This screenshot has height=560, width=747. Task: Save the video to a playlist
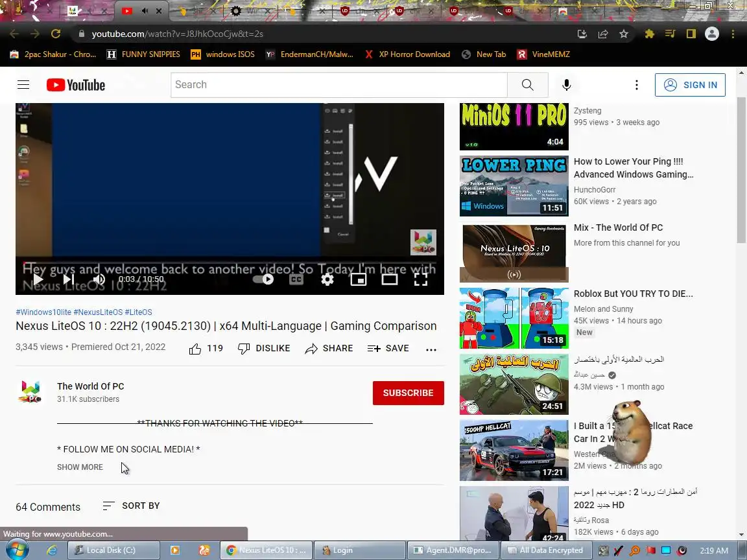[x=388, y=349]
